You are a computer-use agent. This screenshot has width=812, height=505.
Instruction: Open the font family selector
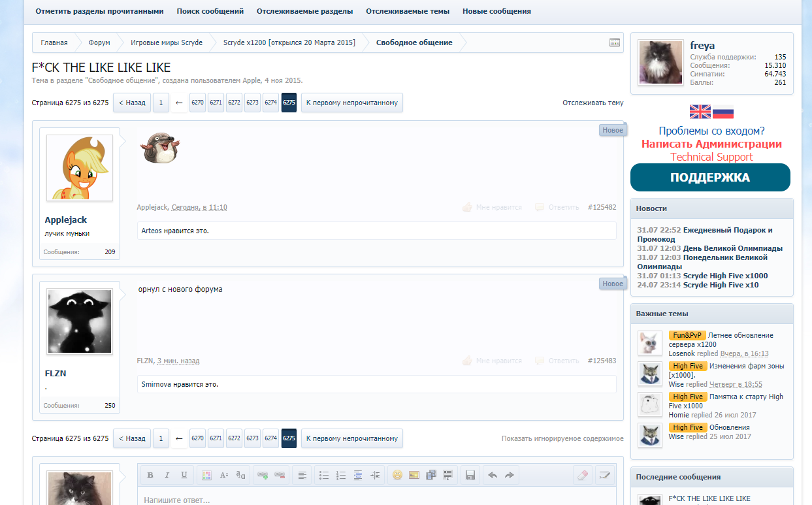(240, 475)
